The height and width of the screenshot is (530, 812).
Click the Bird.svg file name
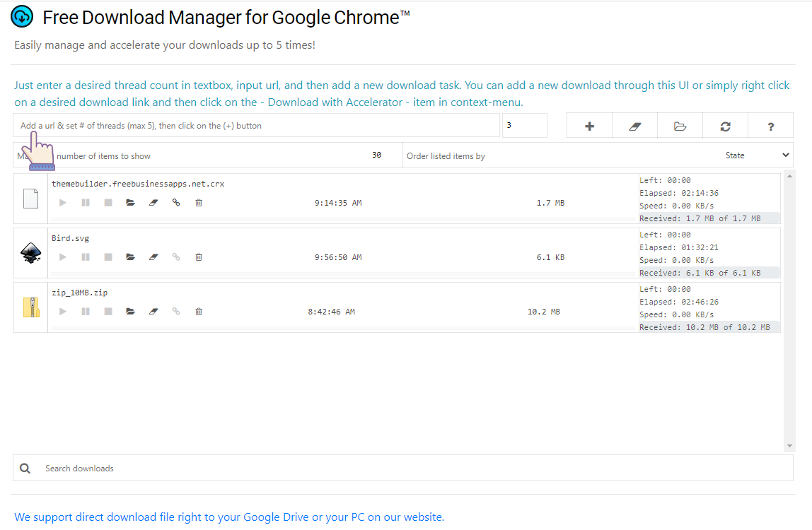pos(71,238)
